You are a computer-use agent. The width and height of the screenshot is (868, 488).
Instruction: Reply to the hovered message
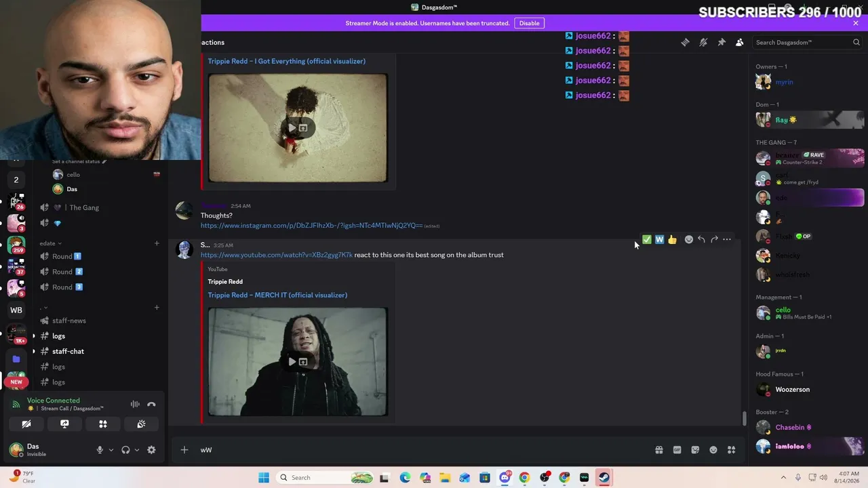tap(701, 239)
